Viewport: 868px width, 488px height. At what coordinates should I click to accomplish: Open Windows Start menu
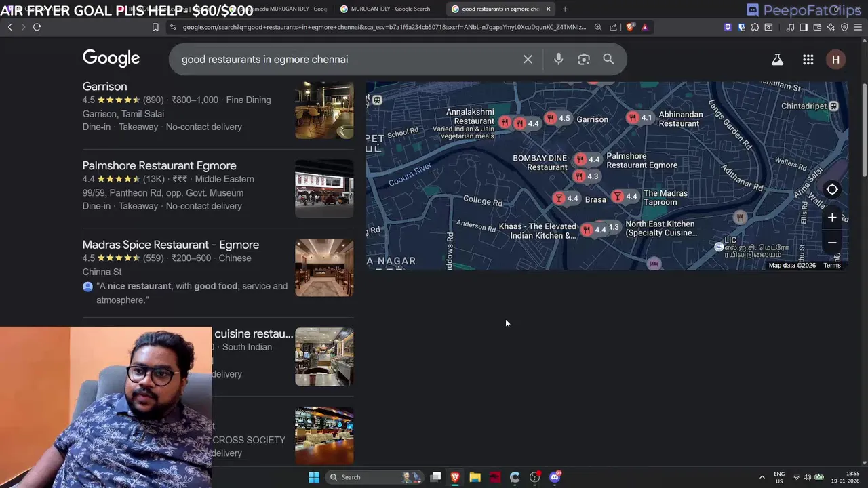pyautogui.click(x=314, y=477)
